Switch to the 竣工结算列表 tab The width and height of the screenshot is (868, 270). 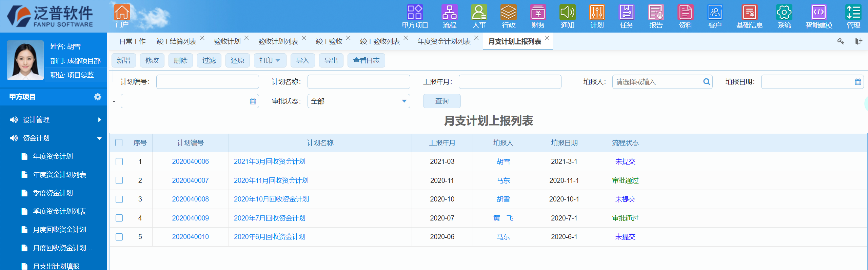[176, 42]
